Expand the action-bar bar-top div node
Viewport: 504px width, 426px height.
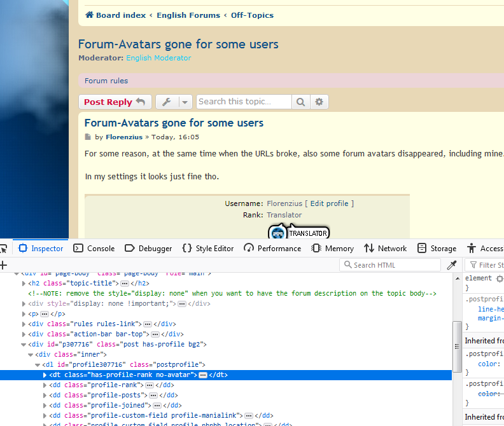point(24,334)
